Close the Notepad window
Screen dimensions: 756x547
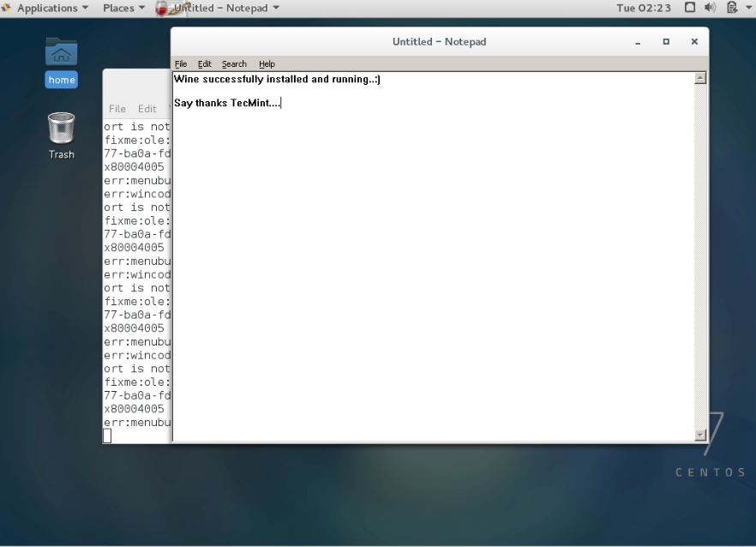pos(694,42)
